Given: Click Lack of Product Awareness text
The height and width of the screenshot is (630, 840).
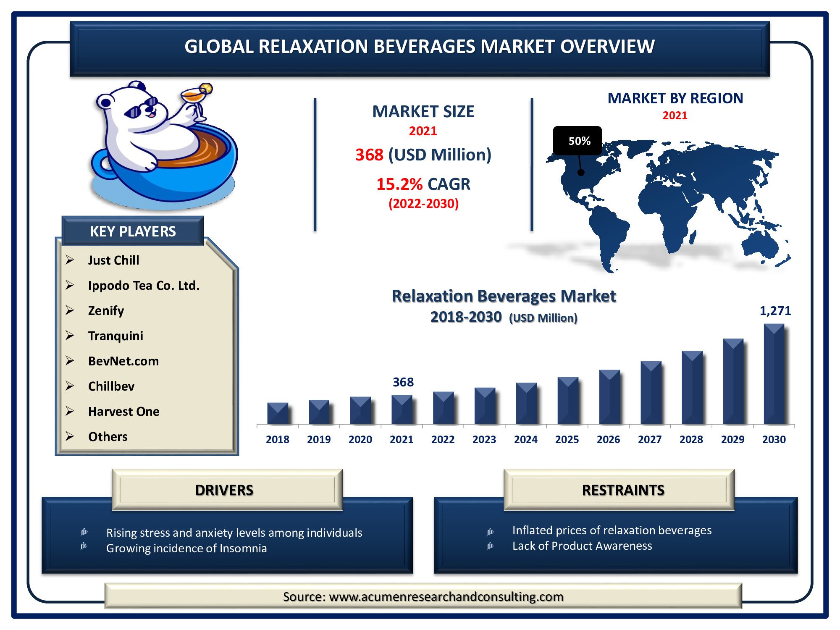Looking at the screenshot, I should [582, 546].
